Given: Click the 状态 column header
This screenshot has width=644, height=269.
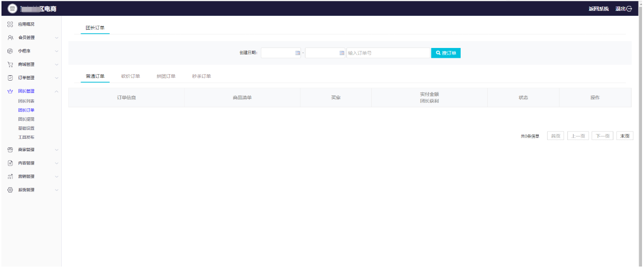Looking at the screenshot, I should pos(523,97).
